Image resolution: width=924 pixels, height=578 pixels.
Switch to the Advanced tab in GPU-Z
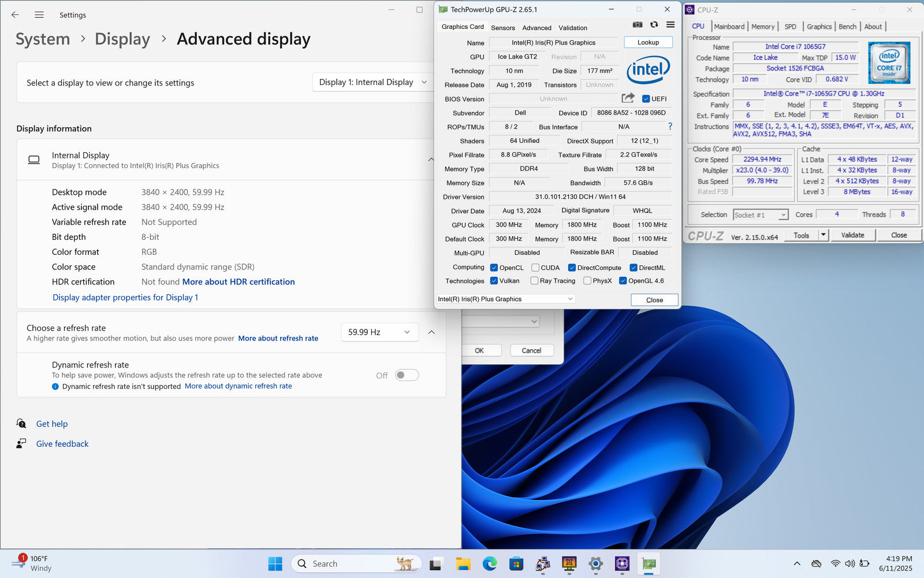[537, 28]
